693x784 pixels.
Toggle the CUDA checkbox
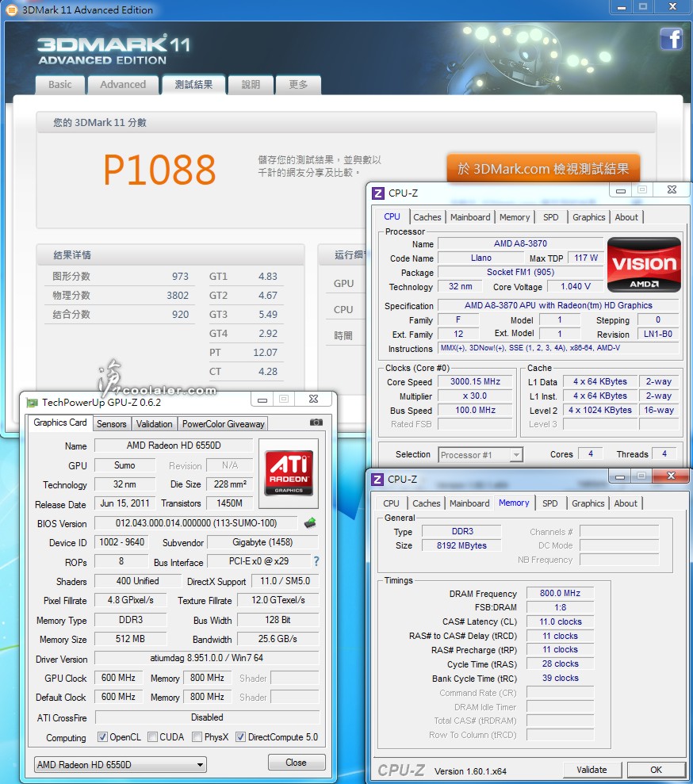[152, 737]
